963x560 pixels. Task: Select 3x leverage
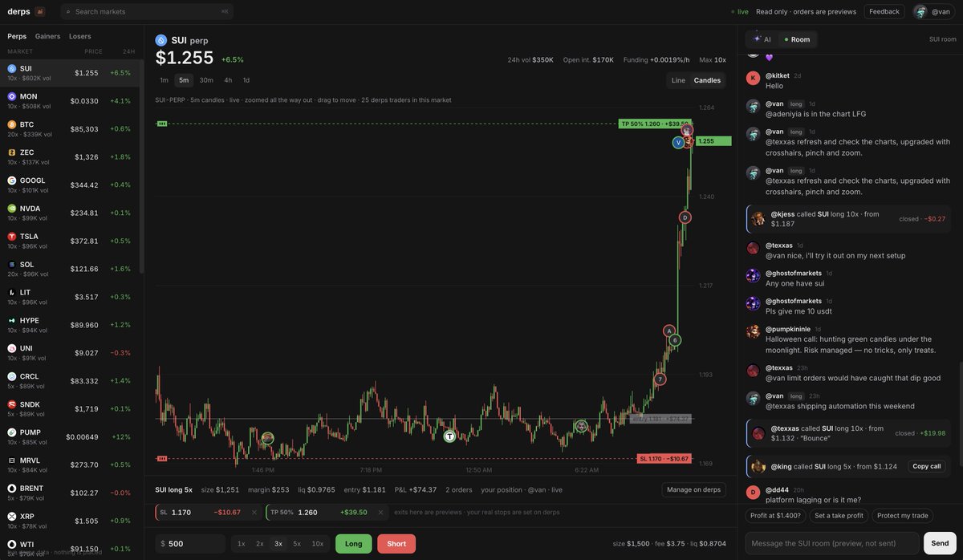[x=278, y=544]
